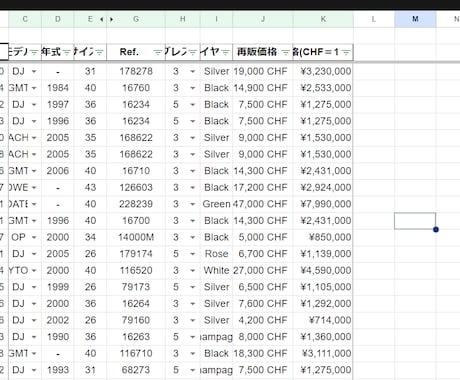Open GMT model dropdown in the 116710 row
460x380 pixels.
[x=34, y=353]
